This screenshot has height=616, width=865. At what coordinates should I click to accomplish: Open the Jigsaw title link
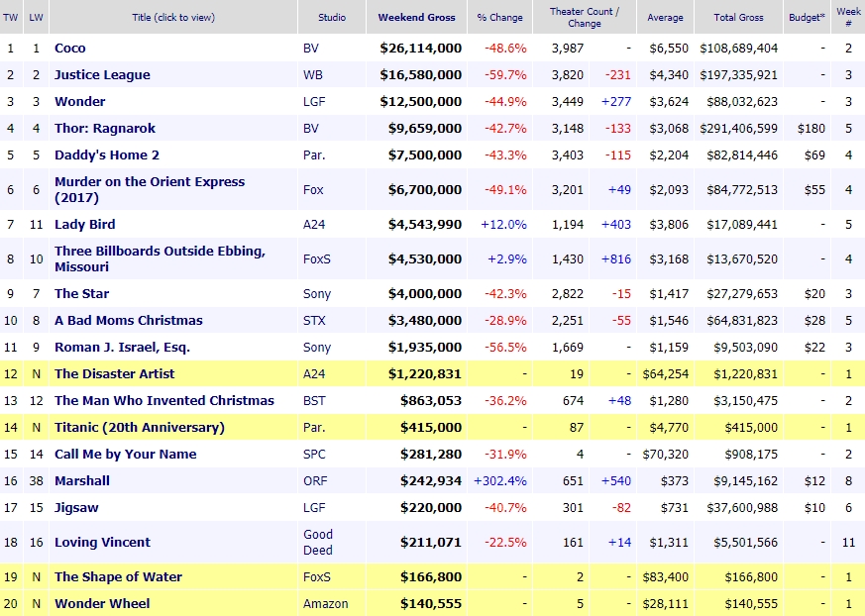[x=76, y=508]
